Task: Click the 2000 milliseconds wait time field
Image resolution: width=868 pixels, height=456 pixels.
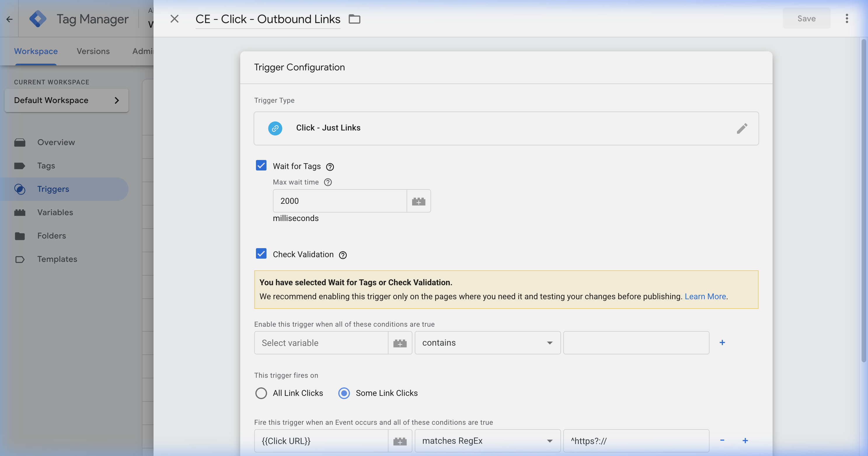Action: [339, 201]
